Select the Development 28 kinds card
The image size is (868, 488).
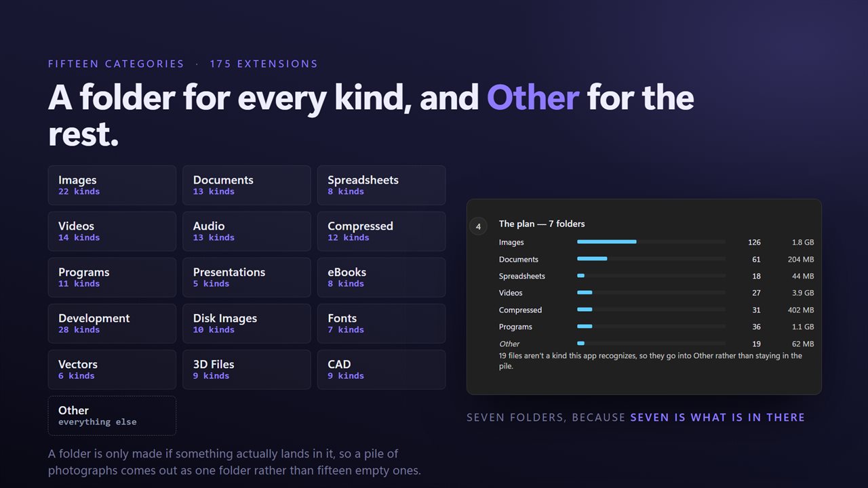point(112,323)
